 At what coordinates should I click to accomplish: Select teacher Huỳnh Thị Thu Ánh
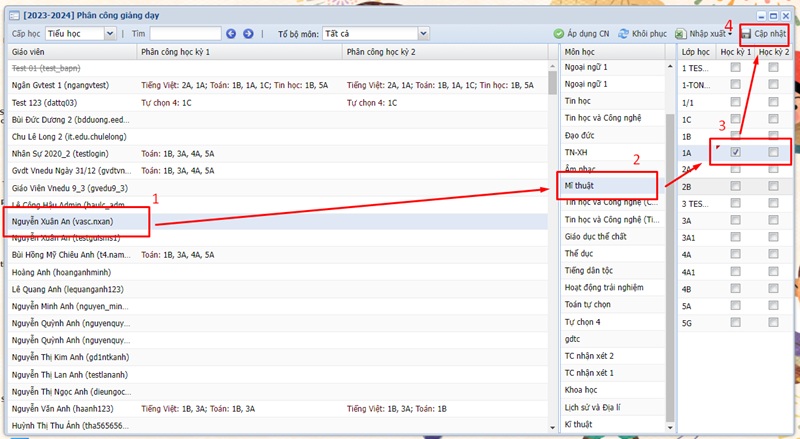70,426
